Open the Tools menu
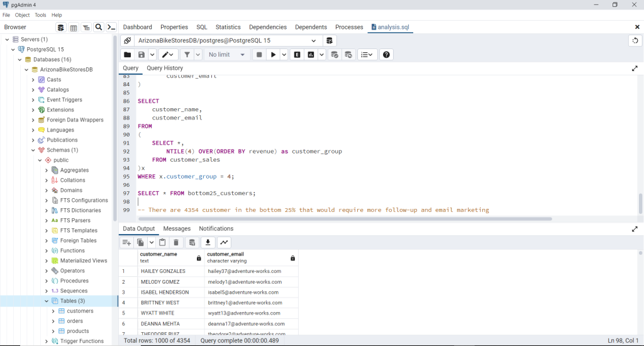The image size is (644, 346). 40,15
